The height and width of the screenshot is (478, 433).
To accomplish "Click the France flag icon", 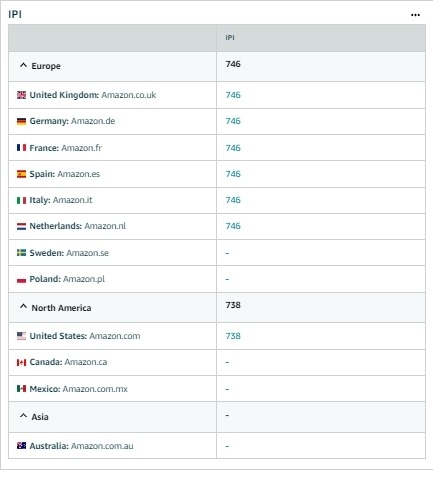I will pos(21,148).
